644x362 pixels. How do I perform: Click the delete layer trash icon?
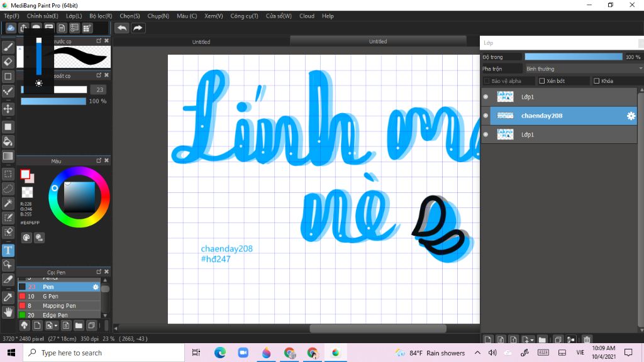[587, 339]
